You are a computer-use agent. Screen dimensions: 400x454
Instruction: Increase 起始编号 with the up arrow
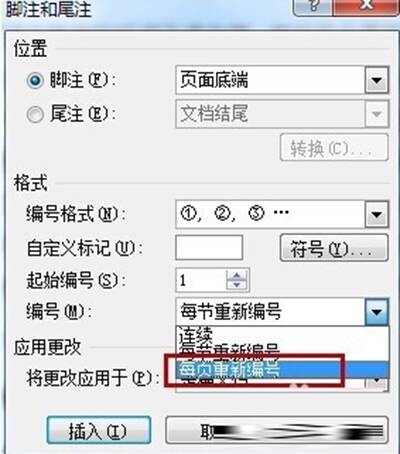coord(237,275)
